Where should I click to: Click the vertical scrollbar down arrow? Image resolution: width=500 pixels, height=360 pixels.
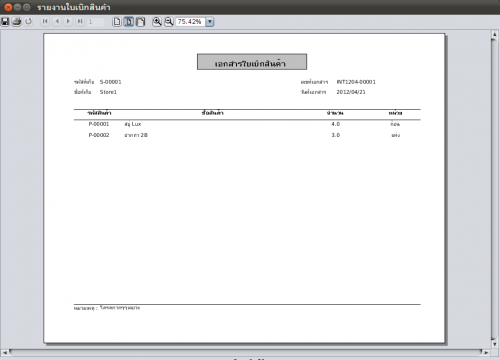495,344
